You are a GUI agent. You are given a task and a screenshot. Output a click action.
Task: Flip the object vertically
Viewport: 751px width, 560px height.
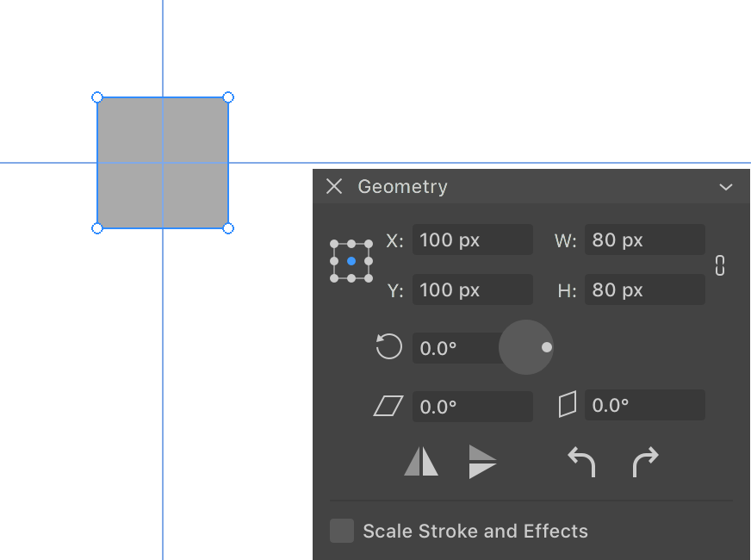click(x=482, y=462)
